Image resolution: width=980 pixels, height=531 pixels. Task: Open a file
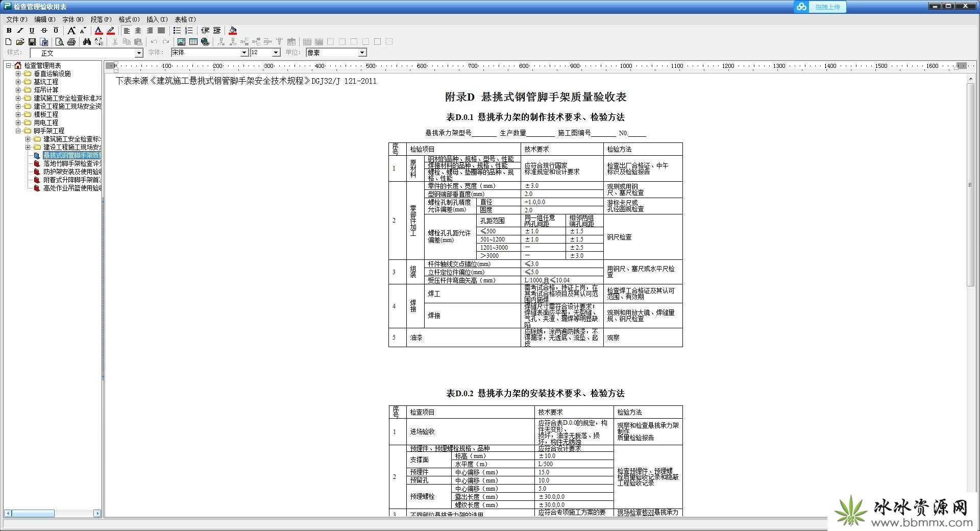[20, 42]
